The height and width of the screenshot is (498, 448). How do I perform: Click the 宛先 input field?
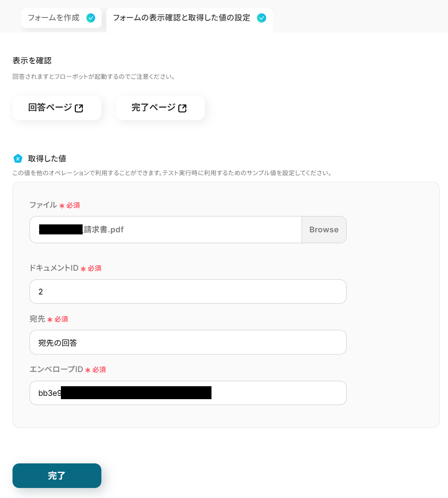coord(188,342)
